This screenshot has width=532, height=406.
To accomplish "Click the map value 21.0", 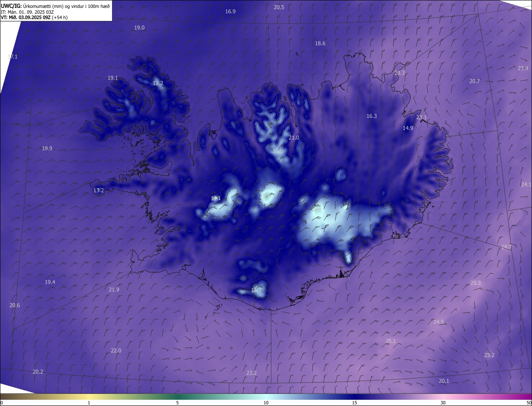I will click(x=294, y=138).
